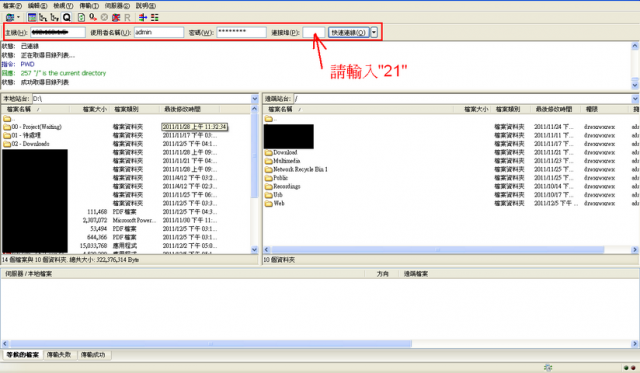The width and height of the screenshot is (640, 373).
Task: Toggle the remote directory tree icon
Action: pyautogui.click(x=54, y=18)
